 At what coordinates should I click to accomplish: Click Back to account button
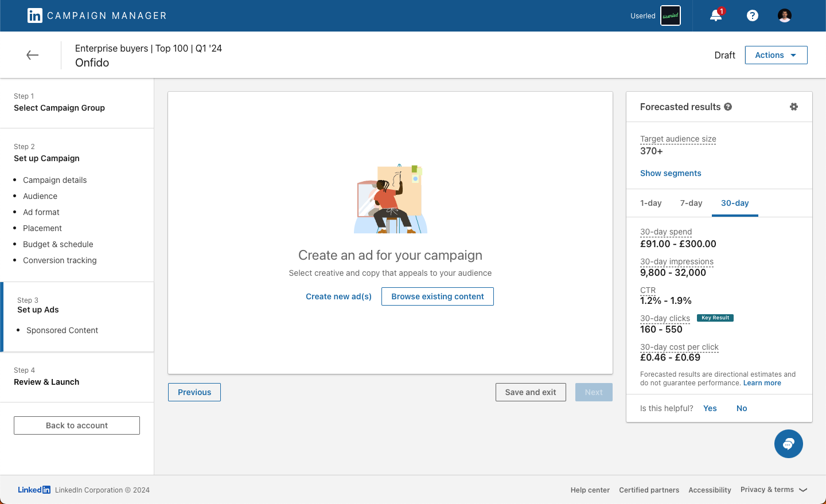(x=77, y=425)
